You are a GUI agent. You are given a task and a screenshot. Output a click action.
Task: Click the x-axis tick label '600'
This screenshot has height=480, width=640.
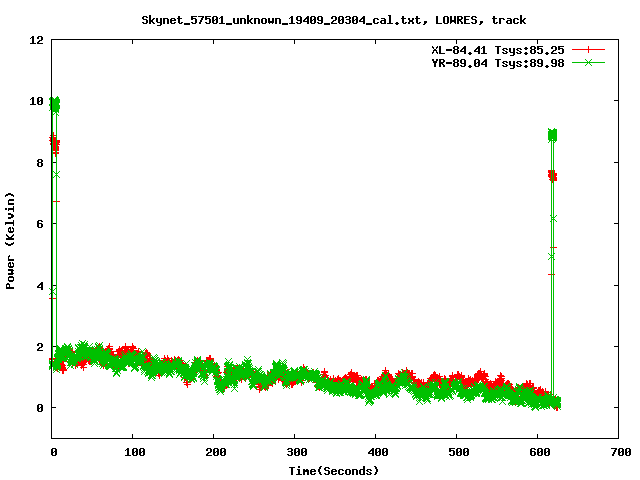[540, 452]
